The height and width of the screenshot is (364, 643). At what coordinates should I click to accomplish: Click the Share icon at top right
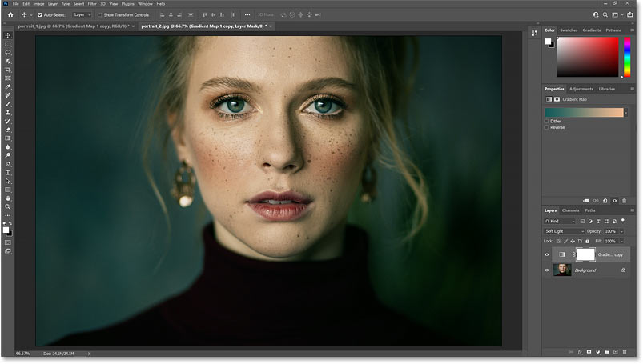[630, 14]
